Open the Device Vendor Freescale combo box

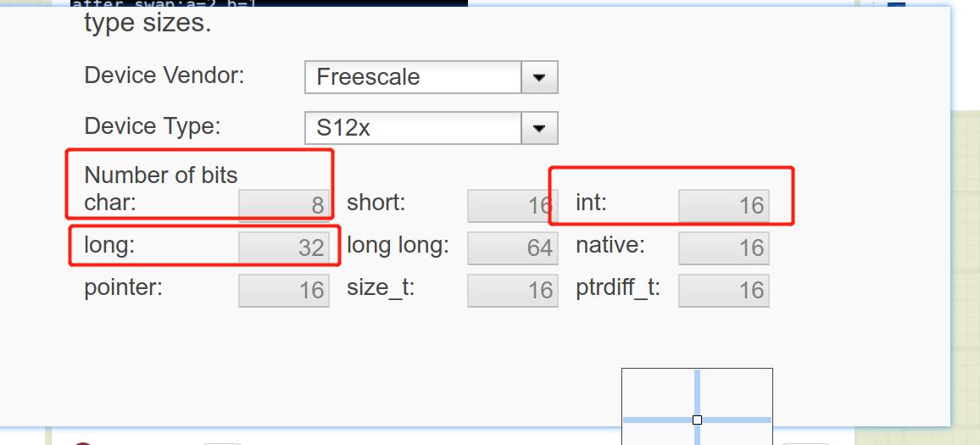tap(412, 77)
